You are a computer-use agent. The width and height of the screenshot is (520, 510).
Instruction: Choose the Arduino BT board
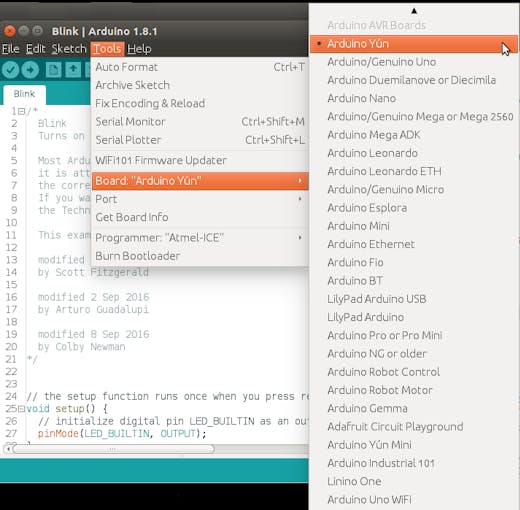(x=414, y=281)
